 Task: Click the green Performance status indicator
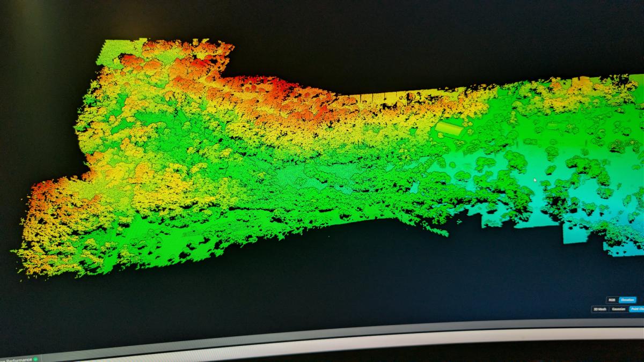35,359
